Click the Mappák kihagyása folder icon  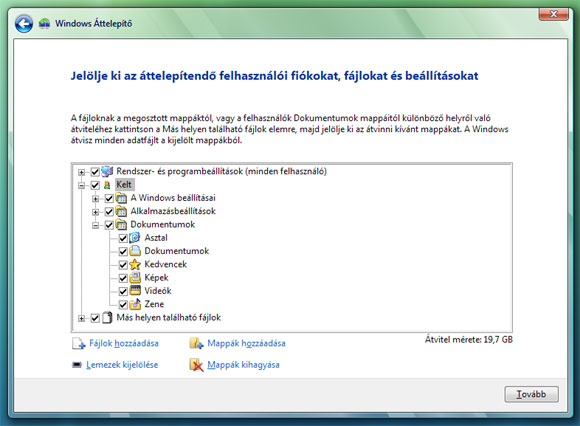196,365
